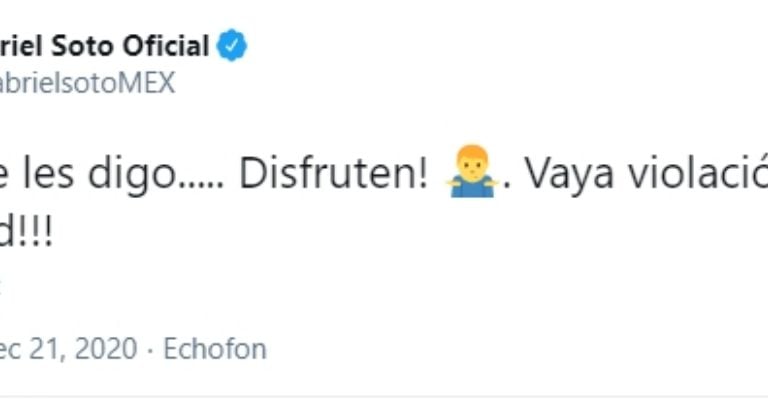
Task: Click the word "Oficial" in the display name
Action: click(x=165, y=46)
